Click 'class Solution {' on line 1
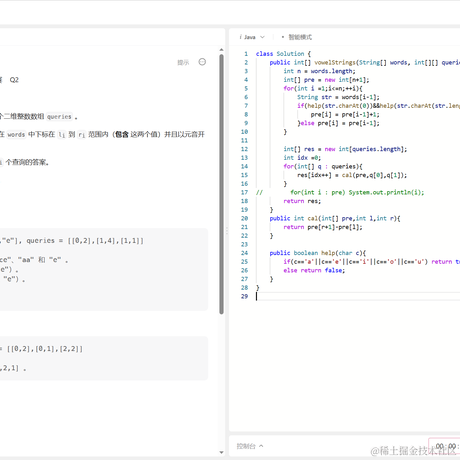 (283, 54)
